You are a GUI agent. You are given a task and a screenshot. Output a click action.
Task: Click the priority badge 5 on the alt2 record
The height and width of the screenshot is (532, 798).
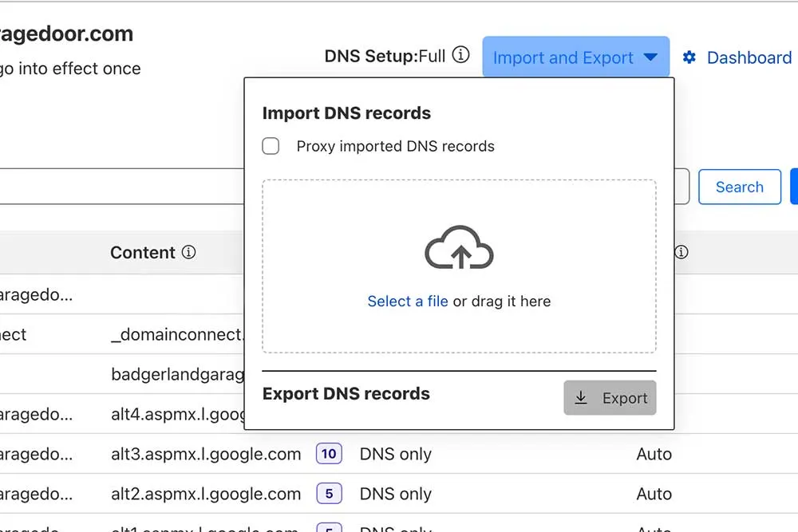tap(329, 494)
